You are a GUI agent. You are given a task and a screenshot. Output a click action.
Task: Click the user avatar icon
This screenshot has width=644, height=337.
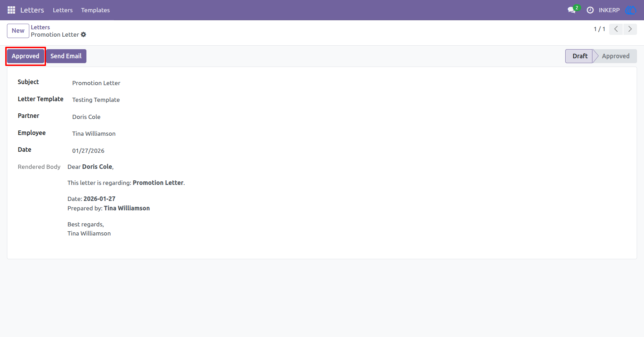631,10
